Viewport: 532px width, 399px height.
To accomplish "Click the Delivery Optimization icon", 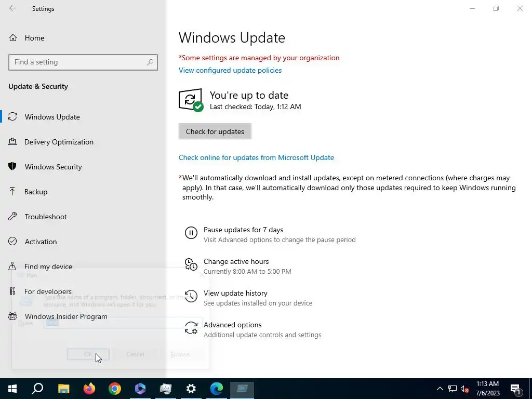I will [12, 141].
